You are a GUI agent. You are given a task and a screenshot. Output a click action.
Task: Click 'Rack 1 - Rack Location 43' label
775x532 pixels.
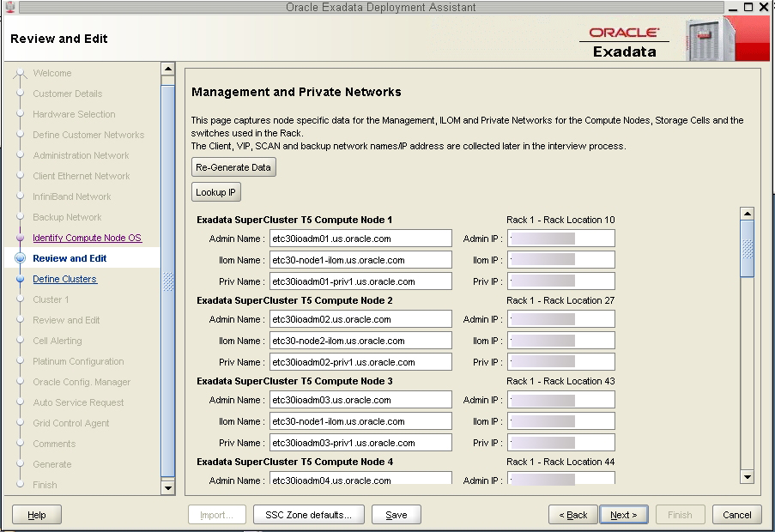tap(560, 381)
